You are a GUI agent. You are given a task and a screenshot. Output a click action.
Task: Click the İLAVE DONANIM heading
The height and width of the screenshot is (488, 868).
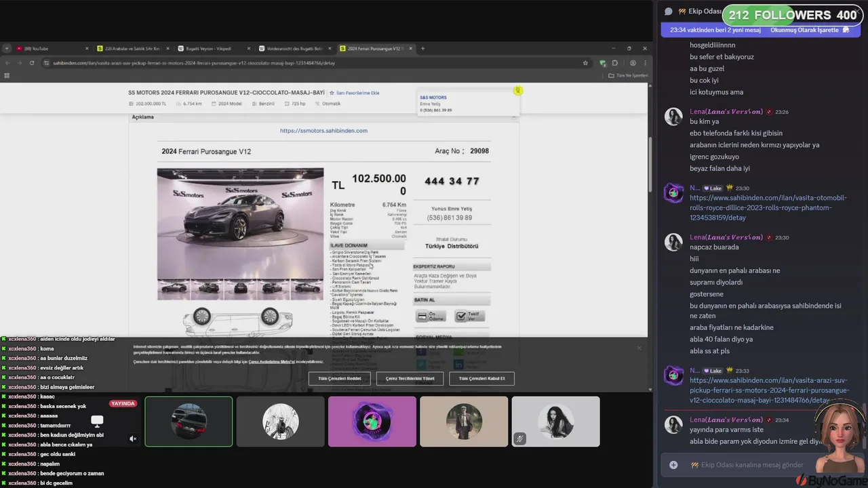click(349, 245)
